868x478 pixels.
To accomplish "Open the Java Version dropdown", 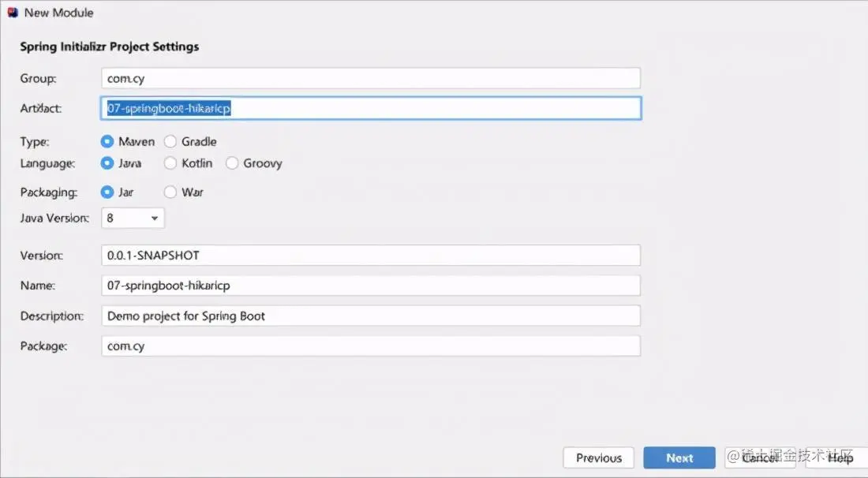I will click(132, 218).
